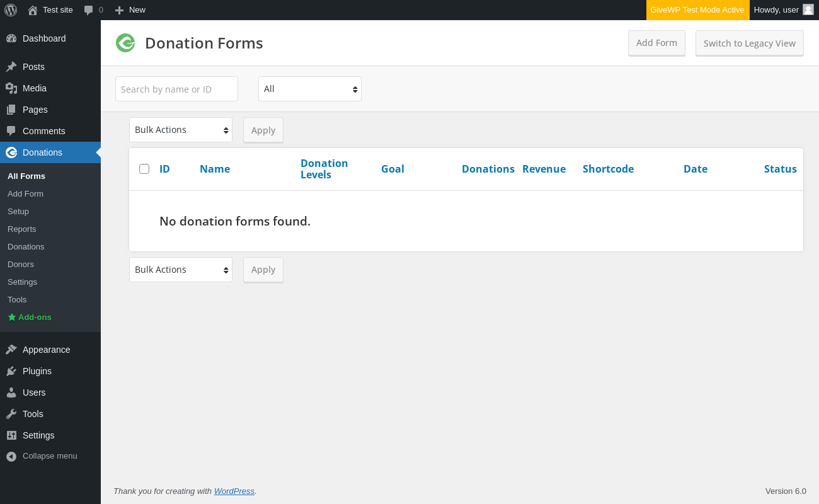Image resolution: width=819 pixels, height=504 pixels.
Task: Focus the Search by name or ID field
Action: (176, 89)
